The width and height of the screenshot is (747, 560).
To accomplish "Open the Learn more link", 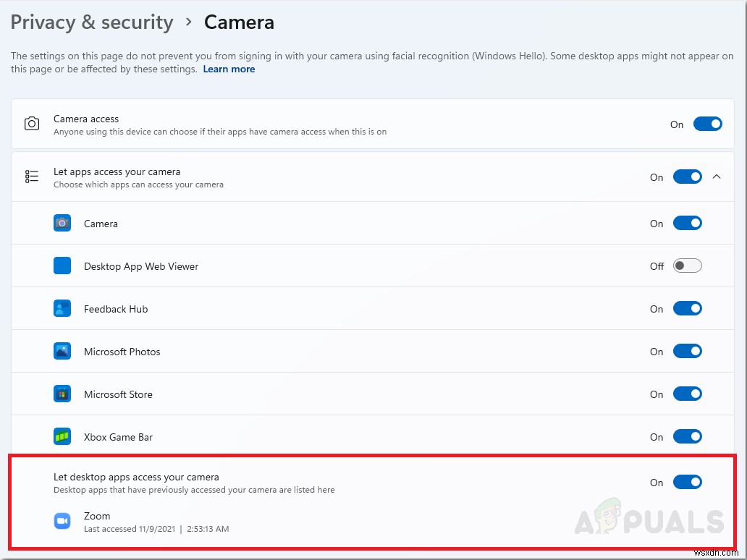I will pos(229,69).
